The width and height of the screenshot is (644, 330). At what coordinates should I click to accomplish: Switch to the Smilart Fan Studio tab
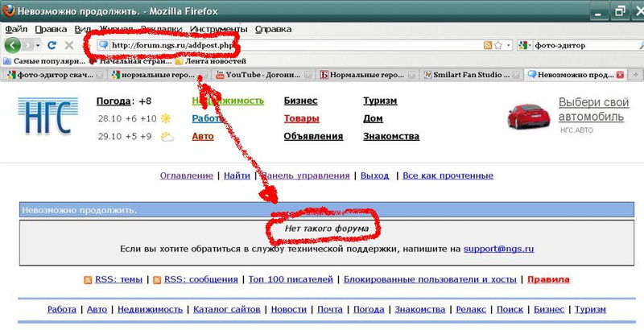473,75
